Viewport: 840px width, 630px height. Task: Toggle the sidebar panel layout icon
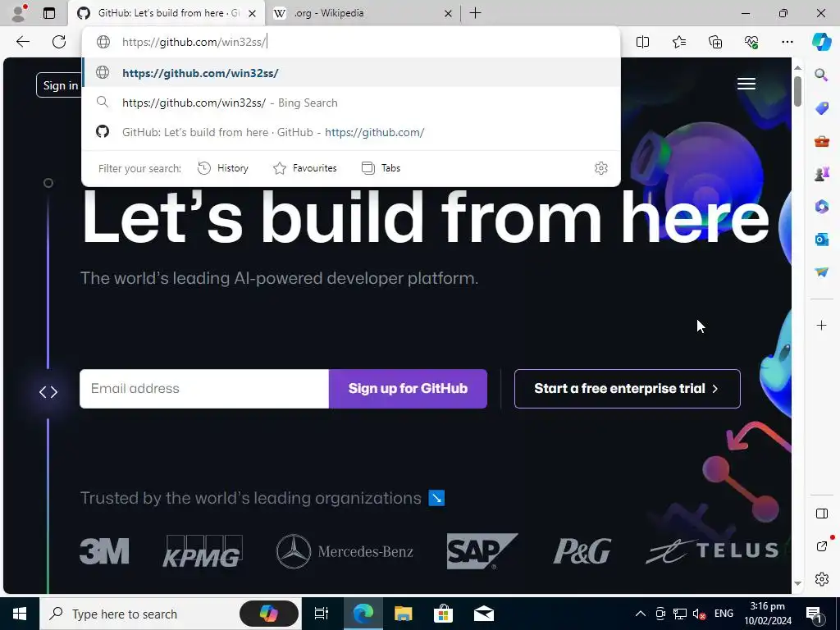(x=821, y=514)
